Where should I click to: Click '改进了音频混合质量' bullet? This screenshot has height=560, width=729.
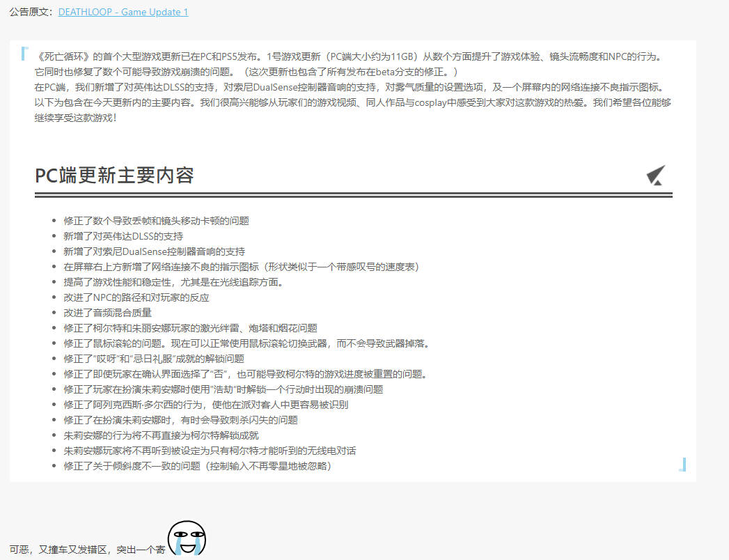click(107, 313)
